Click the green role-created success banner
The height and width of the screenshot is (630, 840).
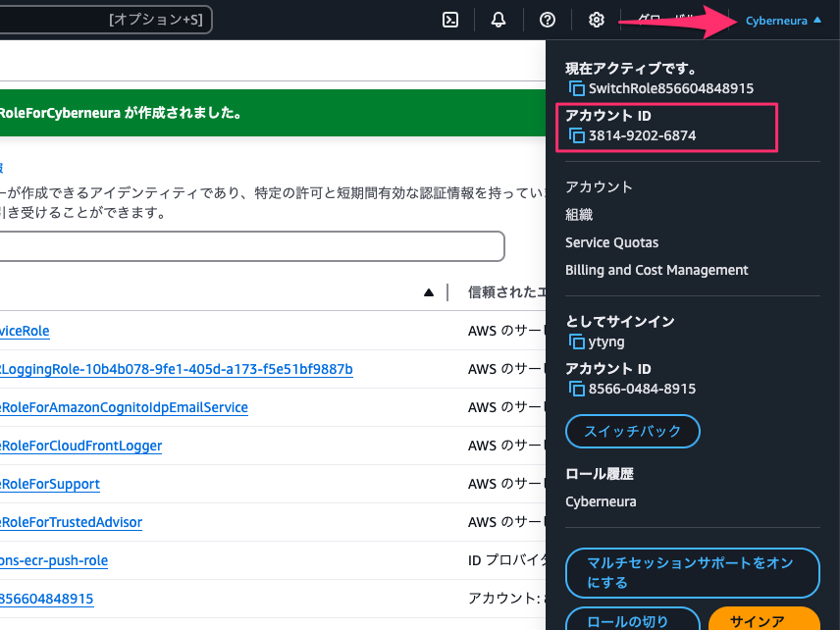(x=273, y=113)
